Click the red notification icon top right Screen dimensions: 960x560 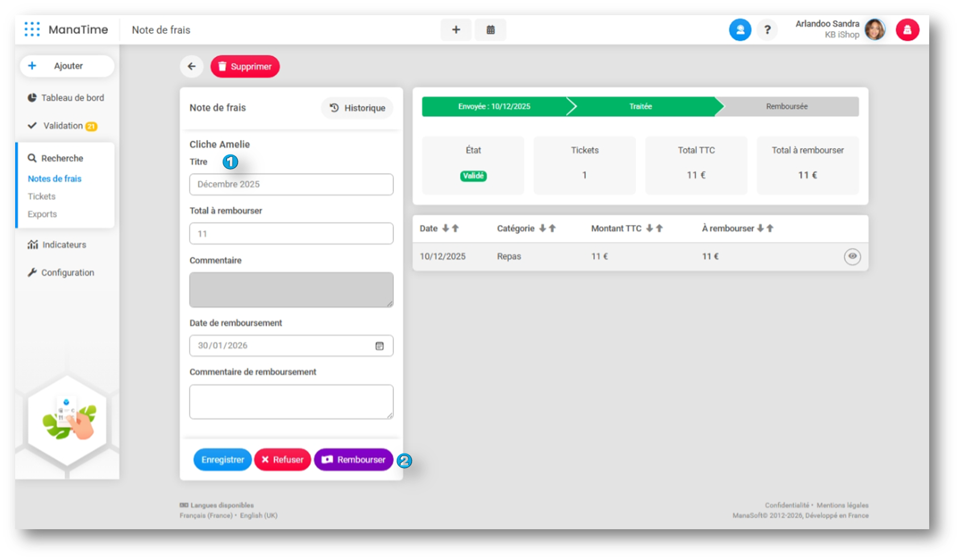[x=907, y=30]
